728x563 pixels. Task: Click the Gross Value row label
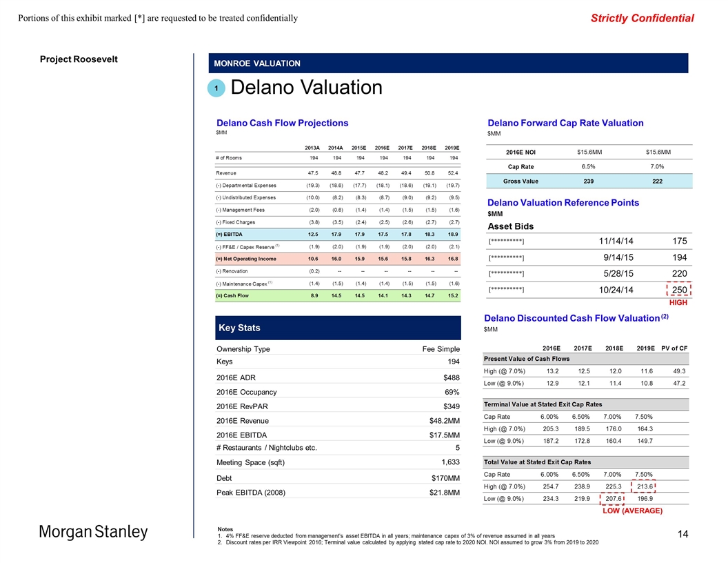(521, 181)
